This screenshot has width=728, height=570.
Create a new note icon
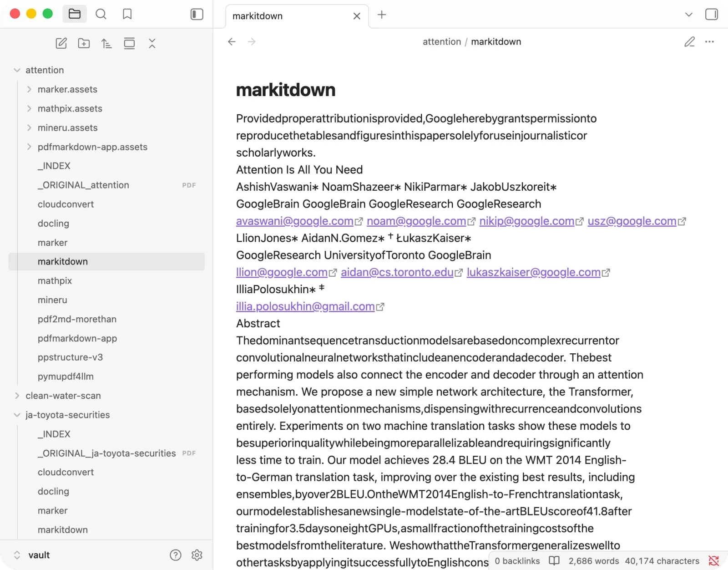point(61,43)
